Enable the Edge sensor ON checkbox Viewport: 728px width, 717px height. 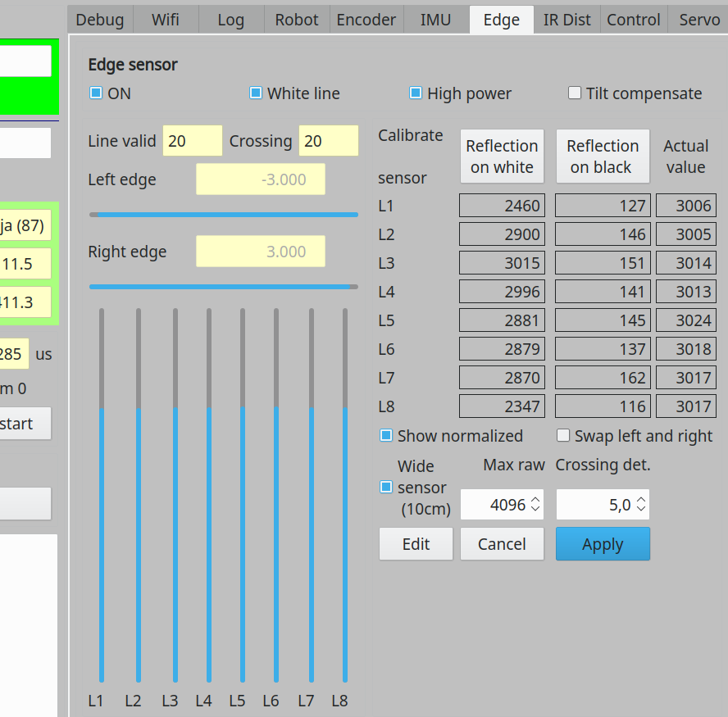pos(95,93)
